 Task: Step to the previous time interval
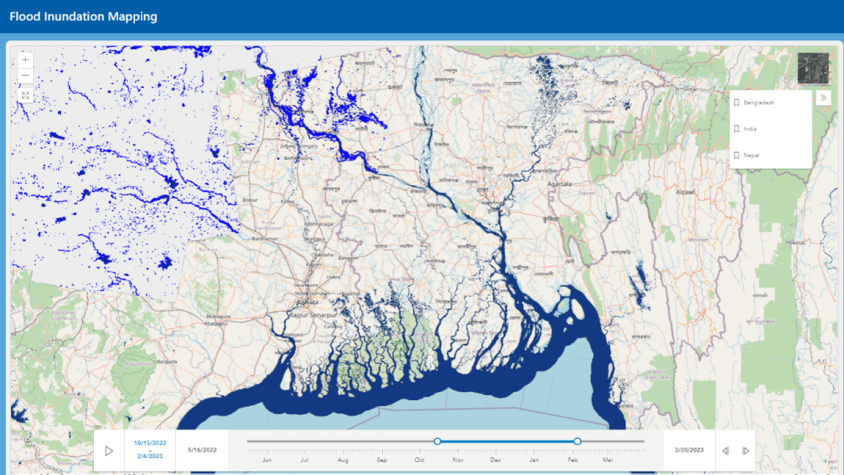click(x=726, y=451)
